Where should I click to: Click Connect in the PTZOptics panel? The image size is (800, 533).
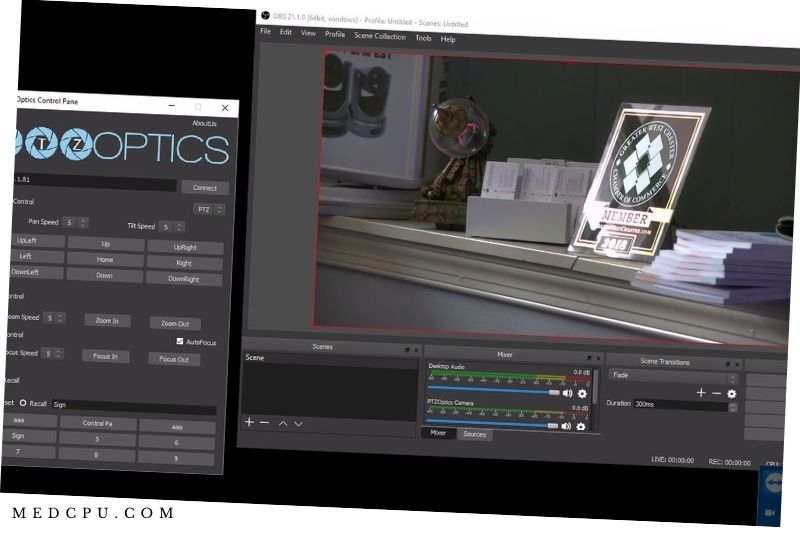click(205, 188)
